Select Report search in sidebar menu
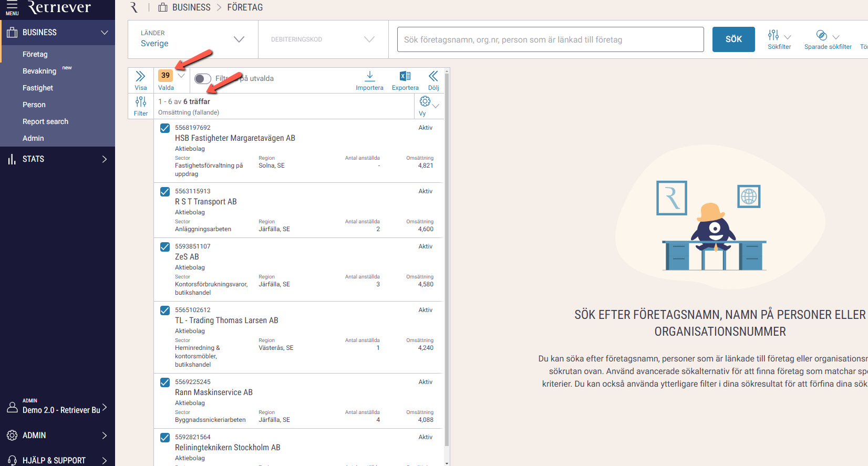The image size is (868, 466). [x=45, y=121]
